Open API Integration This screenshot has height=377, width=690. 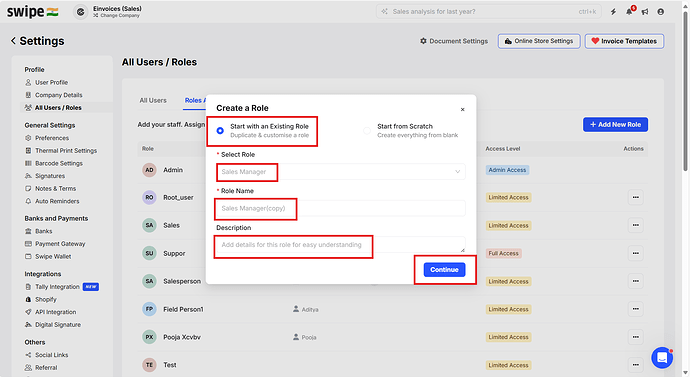[x=51, y=312]
